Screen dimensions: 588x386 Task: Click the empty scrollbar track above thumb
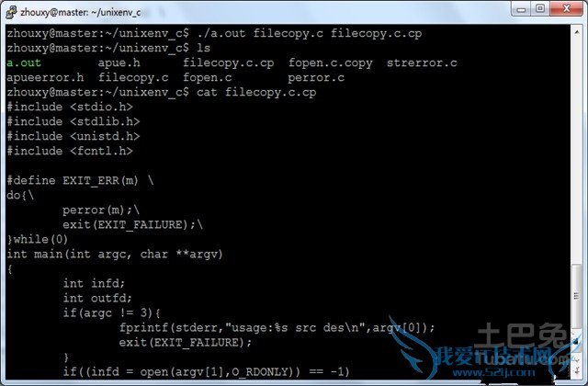pos(577,150)
